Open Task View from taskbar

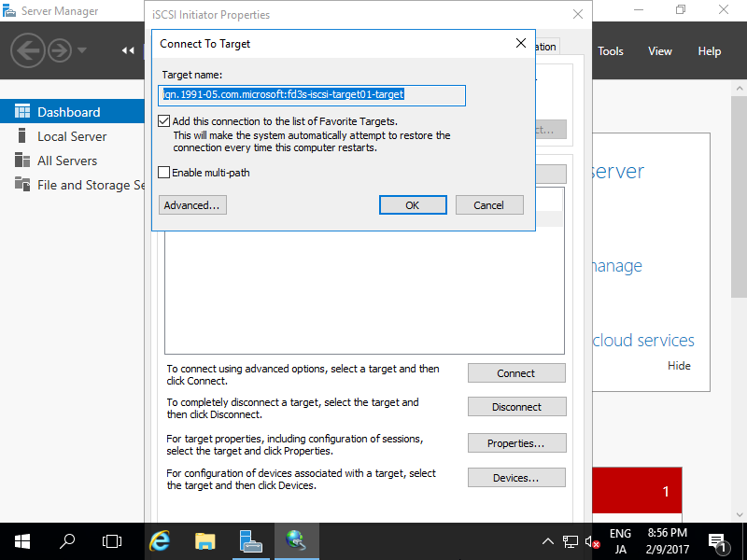(112, 541)
